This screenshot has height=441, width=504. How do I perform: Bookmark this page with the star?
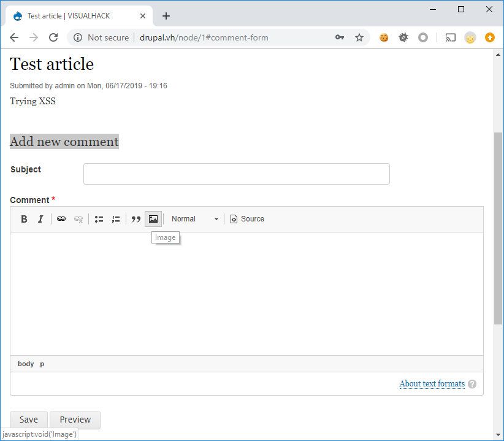point(359,37)
